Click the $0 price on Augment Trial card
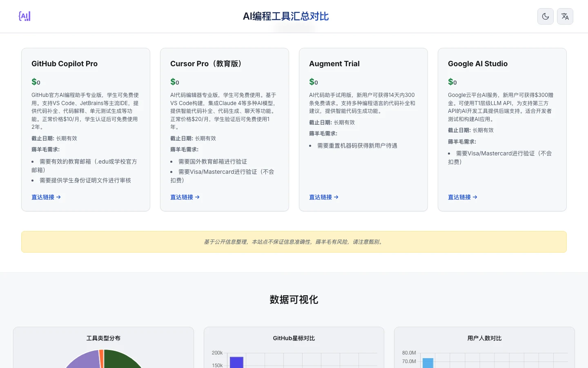This screenshot has width=588, height=368. coord(314,82)
